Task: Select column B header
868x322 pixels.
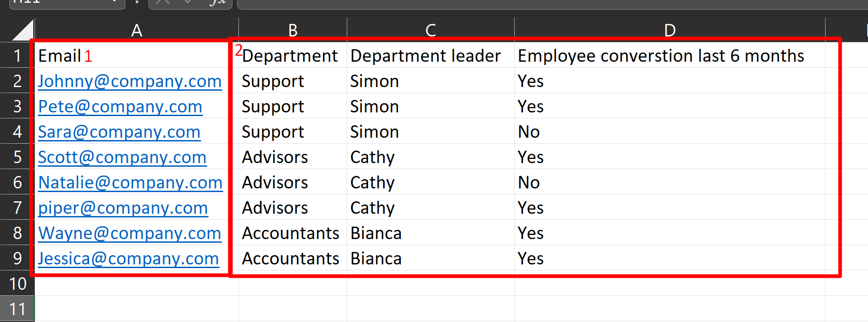Action: 293,30
